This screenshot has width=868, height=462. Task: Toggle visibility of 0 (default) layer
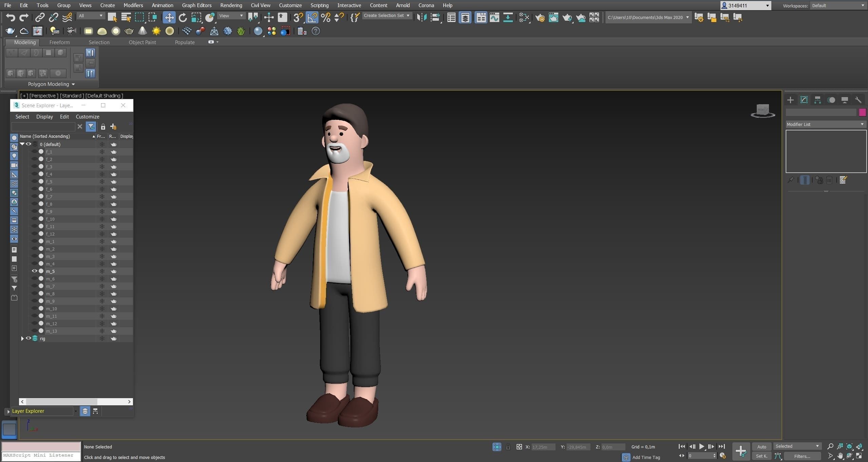28,144
